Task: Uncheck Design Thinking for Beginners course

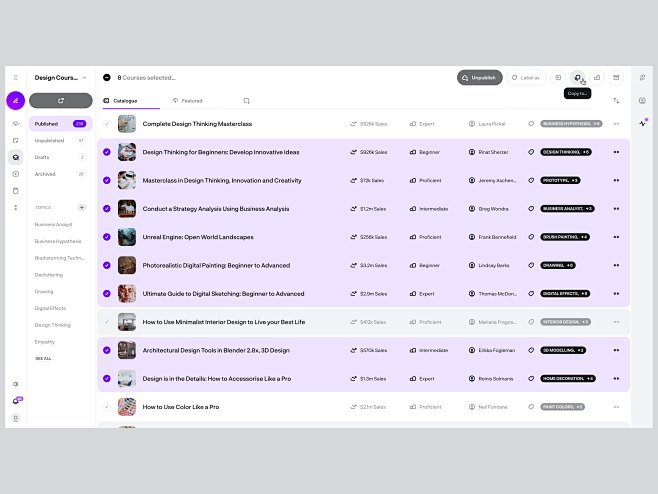Action: [106, 152]
